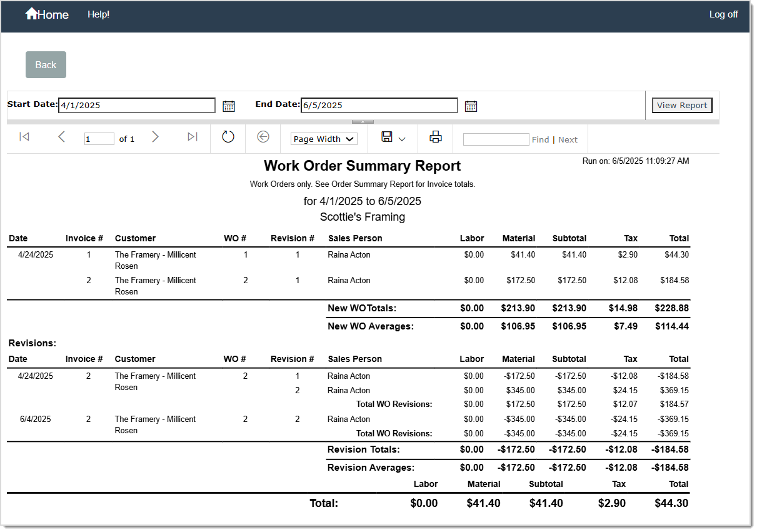Screen dimensions: 757x532
Task: Click inside the report search text box
Action: tap(496, 138)
